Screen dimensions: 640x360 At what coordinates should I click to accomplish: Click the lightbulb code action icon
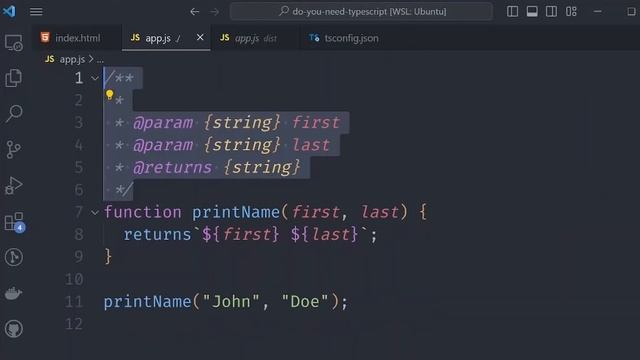point(109,95)
